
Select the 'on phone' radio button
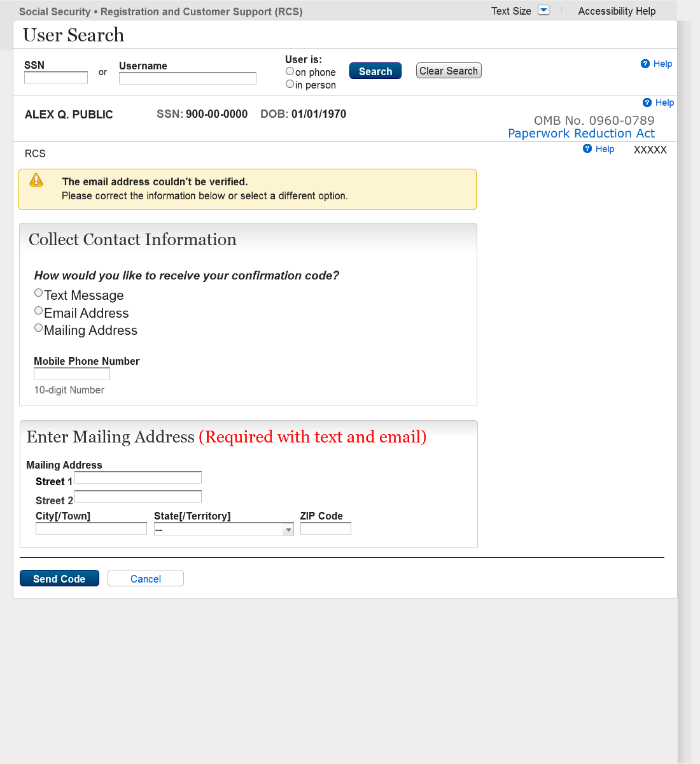(x=290, y=71)
